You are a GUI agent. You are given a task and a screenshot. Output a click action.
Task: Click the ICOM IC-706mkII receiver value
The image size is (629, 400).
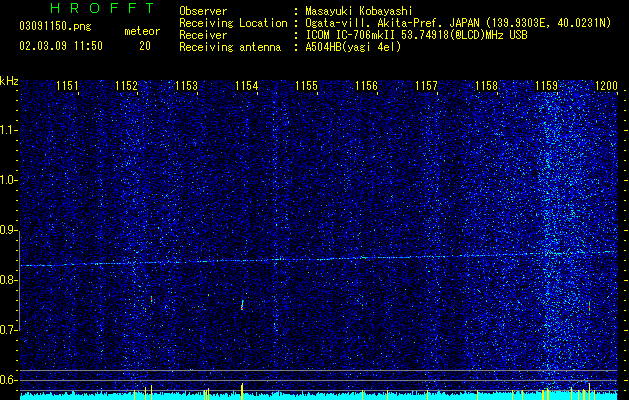click(x=416, y=35)
